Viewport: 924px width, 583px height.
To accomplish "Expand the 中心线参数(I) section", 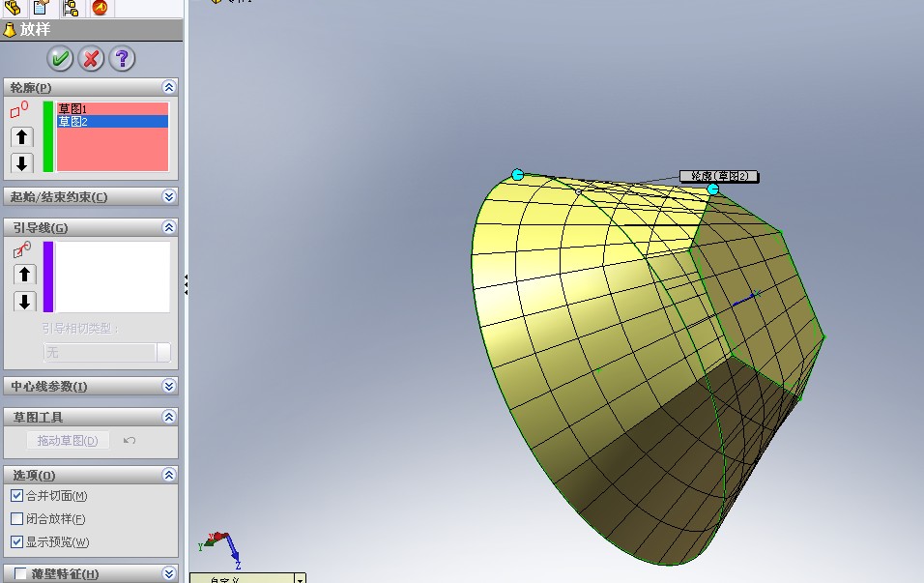I will (x=168, y=386).
